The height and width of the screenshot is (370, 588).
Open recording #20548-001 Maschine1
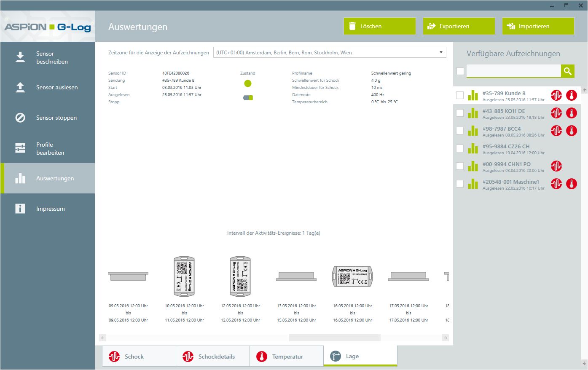517,184
